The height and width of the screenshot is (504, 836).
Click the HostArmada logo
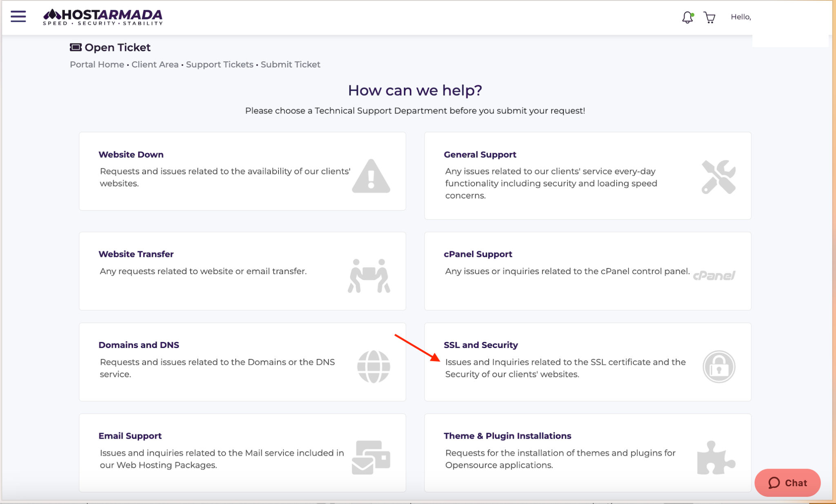tap(103, 17)
